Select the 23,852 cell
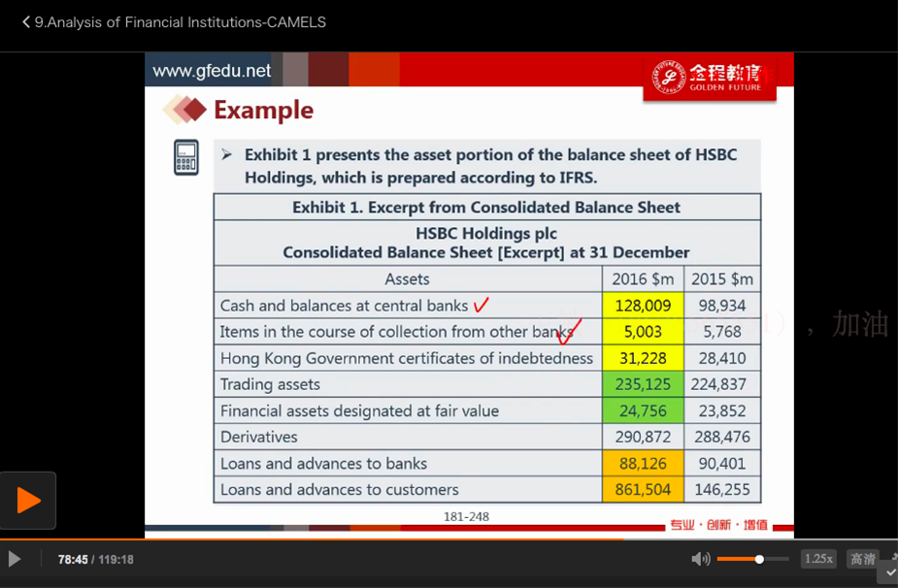Viewport: 898px width, 588px height. pos(722,410)
